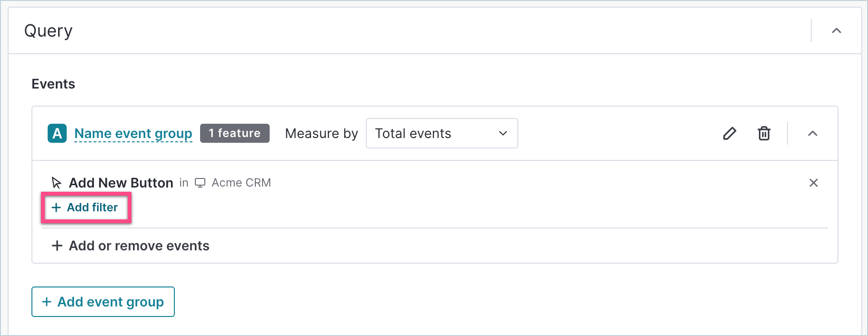Image resolution: width=868 pixels, height=336 pixels.
Task: Click the 1 feature badge
Action: 235,133
